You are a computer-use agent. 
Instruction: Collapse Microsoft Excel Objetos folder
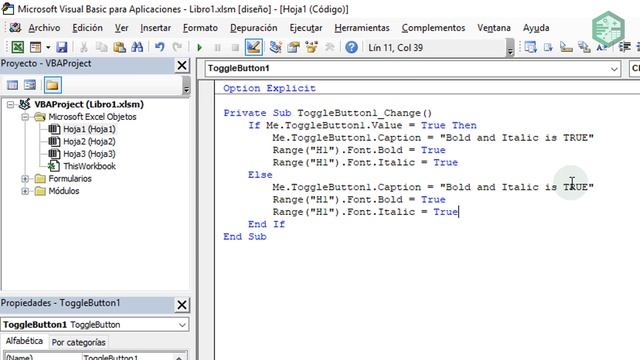(25, 117)
